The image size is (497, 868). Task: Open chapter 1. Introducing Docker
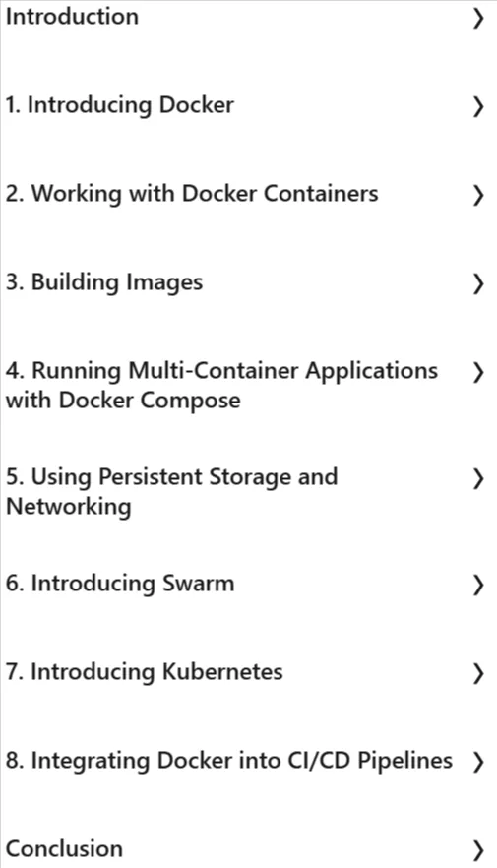point(119,104)
